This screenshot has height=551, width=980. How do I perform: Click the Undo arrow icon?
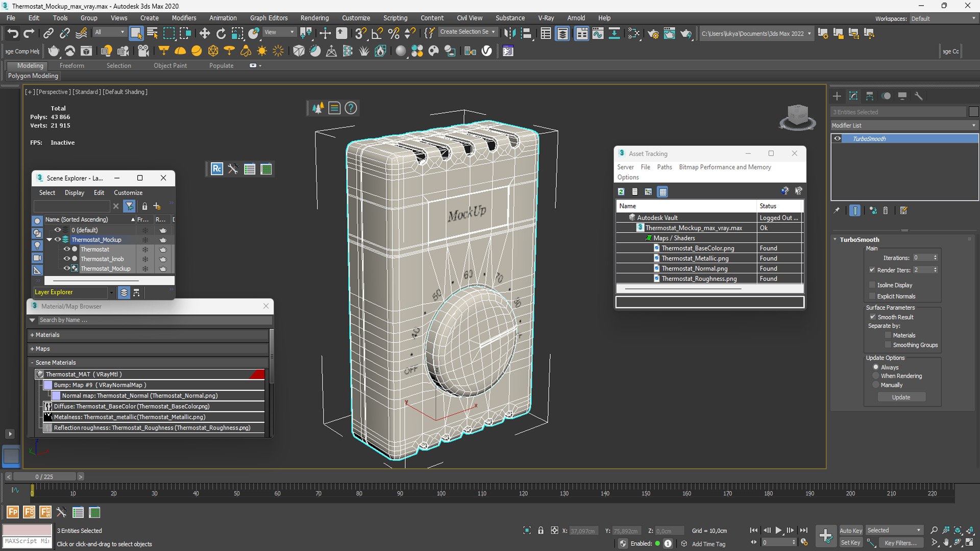click(13, 34)
